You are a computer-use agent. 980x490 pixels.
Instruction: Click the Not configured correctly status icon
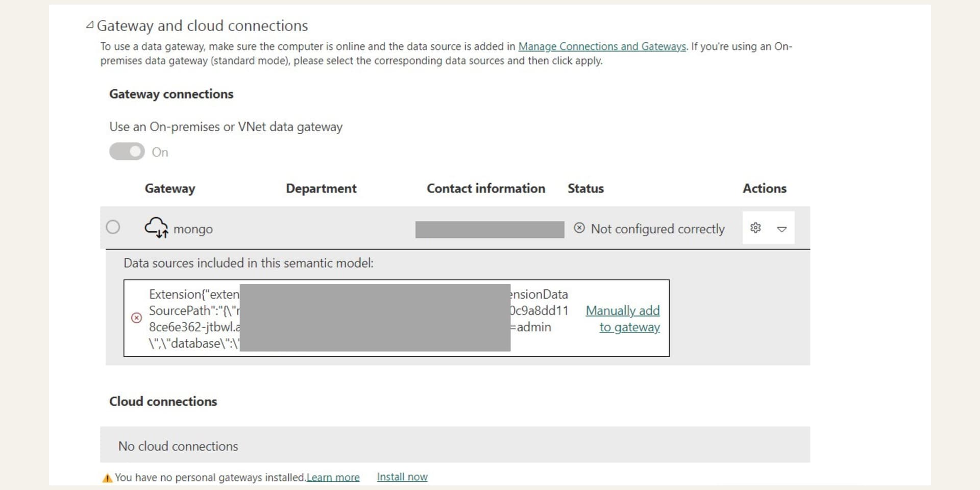point(579,228)
